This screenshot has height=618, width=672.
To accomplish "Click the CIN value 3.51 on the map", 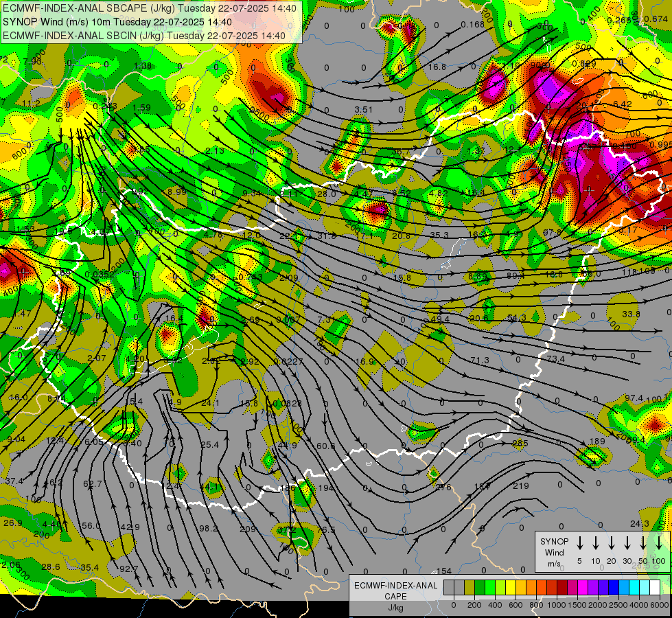I will click(x=363, y=110).
